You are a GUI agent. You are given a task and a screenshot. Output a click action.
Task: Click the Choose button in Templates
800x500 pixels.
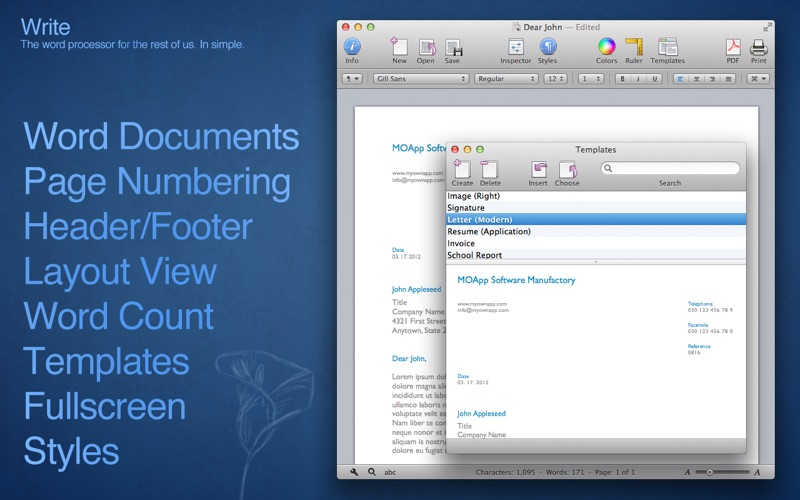[x=567, y=171]
